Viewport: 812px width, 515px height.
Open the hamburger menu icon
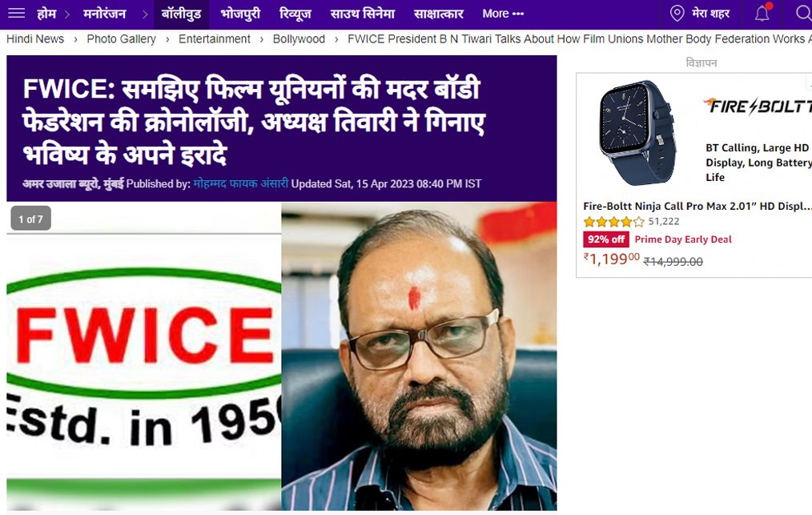click(16, 13)
